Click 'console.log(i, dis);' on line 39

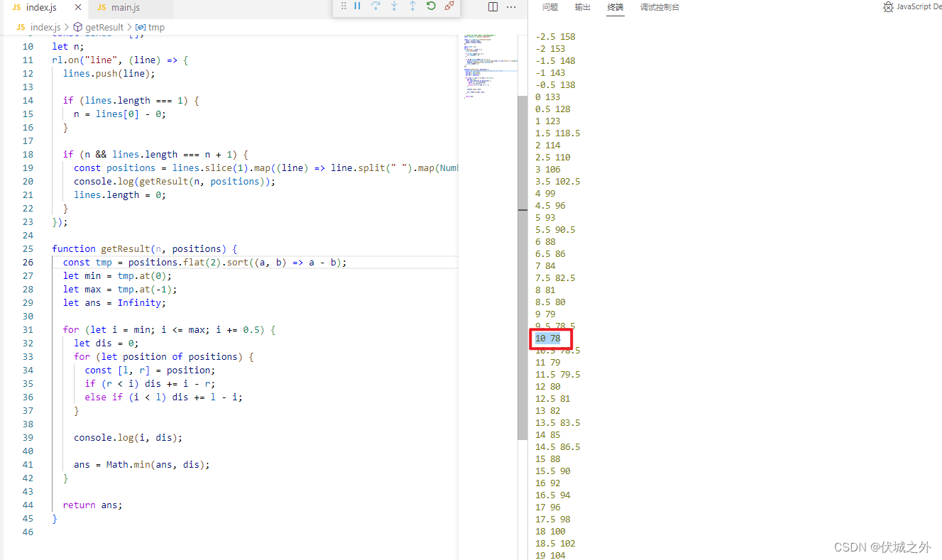point(128,437)
